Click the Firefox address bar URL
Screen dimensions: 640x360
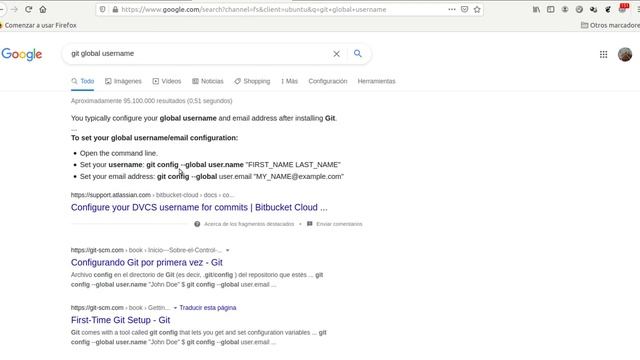point(253,9)
